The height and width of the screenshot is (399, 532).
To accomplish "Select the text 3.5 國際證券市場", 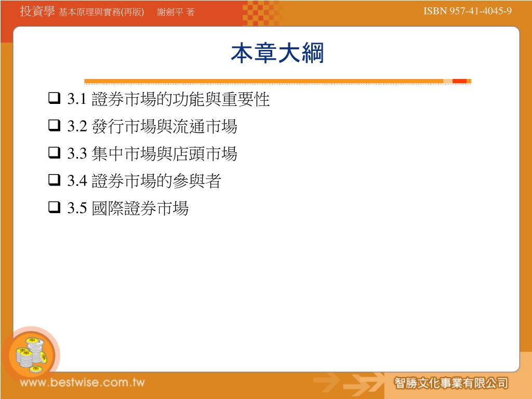I will [x=128, y=208].
